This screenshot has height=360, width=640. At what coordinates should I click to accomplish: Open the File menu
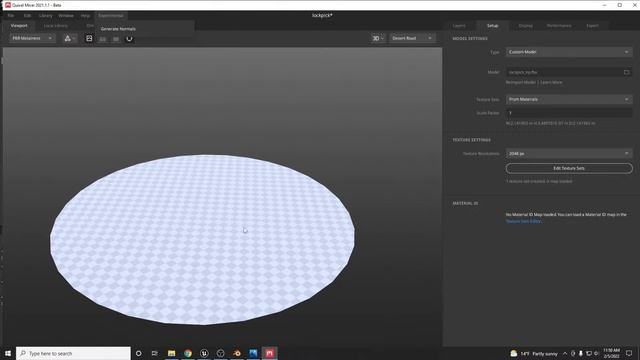11,16
